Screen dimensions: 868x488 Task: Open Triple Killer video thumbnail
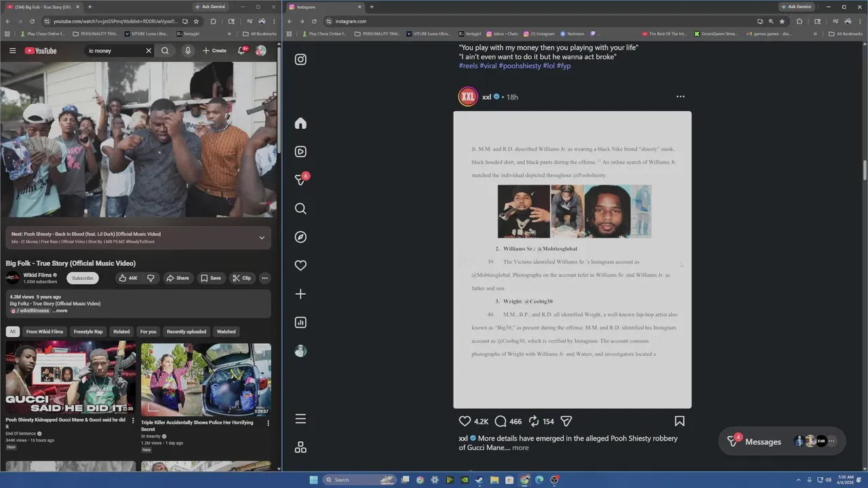[x=206, y=378]
